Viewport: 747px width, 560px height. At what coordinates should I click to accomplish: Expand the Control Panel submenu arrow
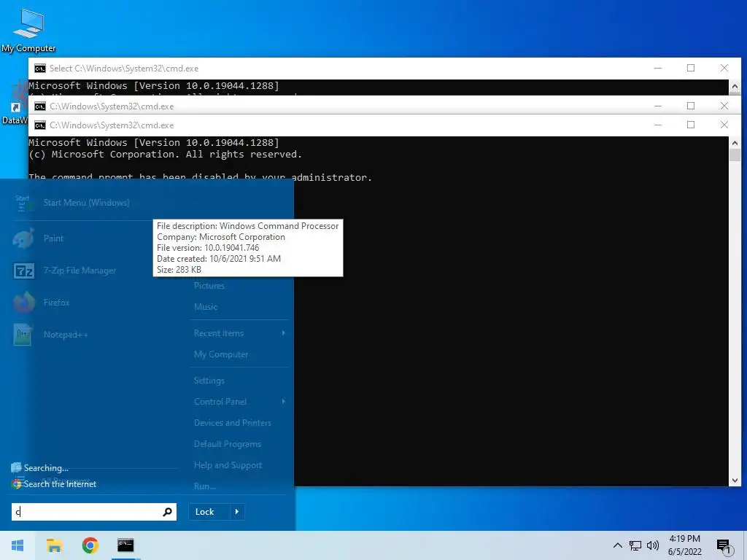284,402
